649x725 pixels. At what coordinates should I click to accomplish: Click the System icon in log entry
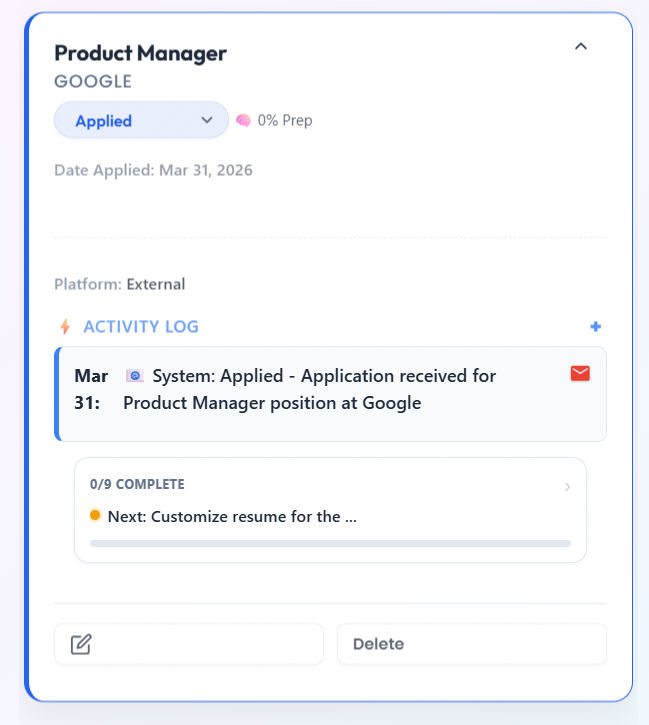pyautogui.click(x=135, y=376)
